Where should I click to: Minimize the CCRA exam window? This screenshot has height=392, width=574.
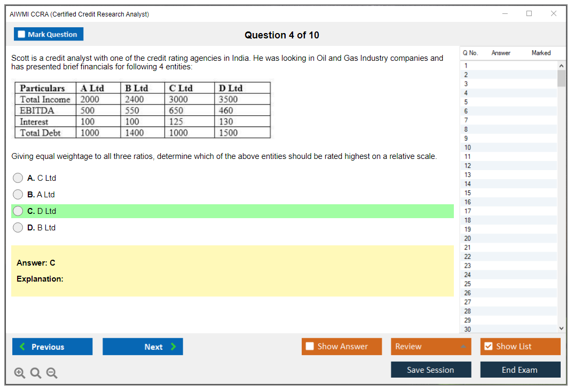[505, 14]
